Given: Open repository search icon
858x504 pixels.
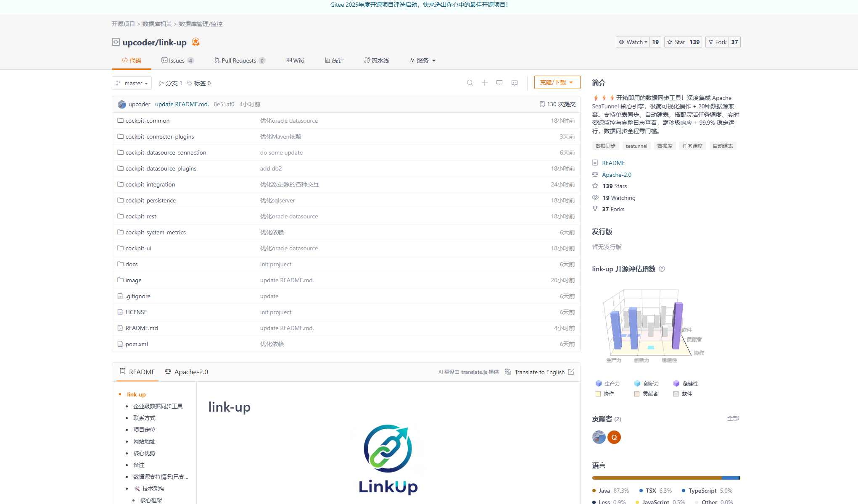Looking at the screenshot, I should [x=470, y=83].
